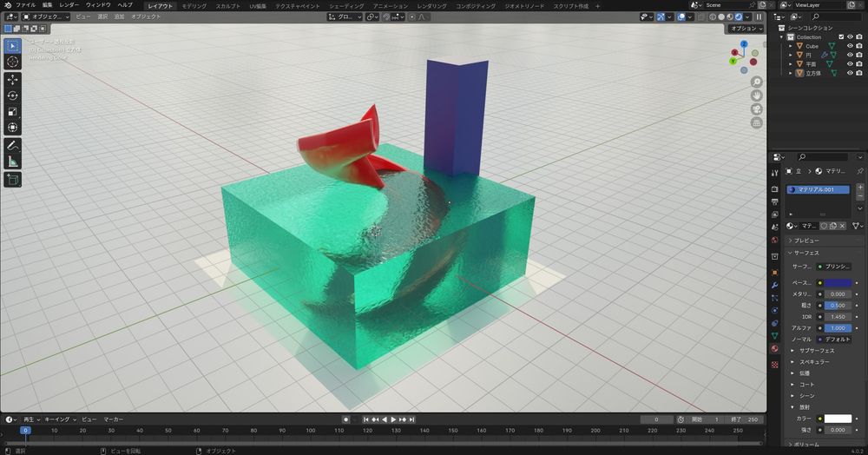Open the View Layer properties tab
This screenshot has height=455, width=868.
[x=774, y=214]
